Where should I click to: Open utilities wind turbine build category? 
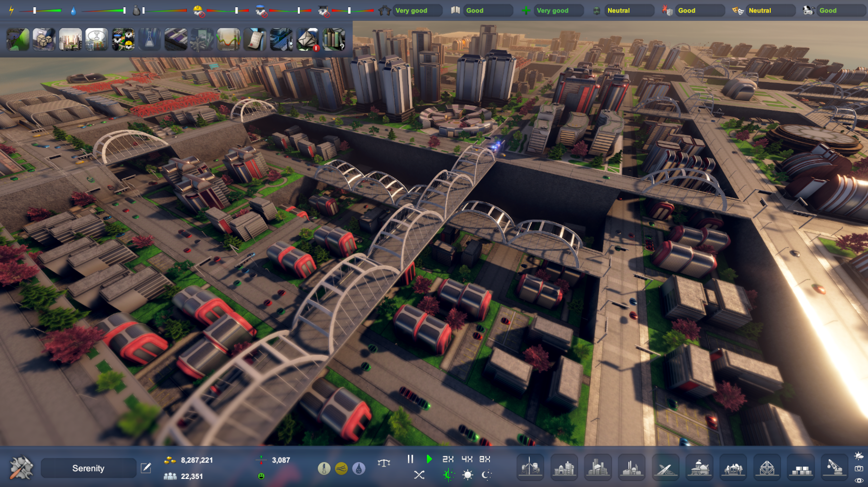(x=530, y=468)
